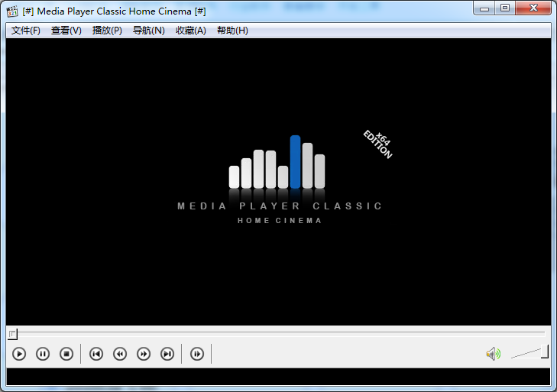Image resolution: width=557 pixels, height=392 pixels.
Task: Open the 帮助(H) menu
Action: tap(232, 31)
